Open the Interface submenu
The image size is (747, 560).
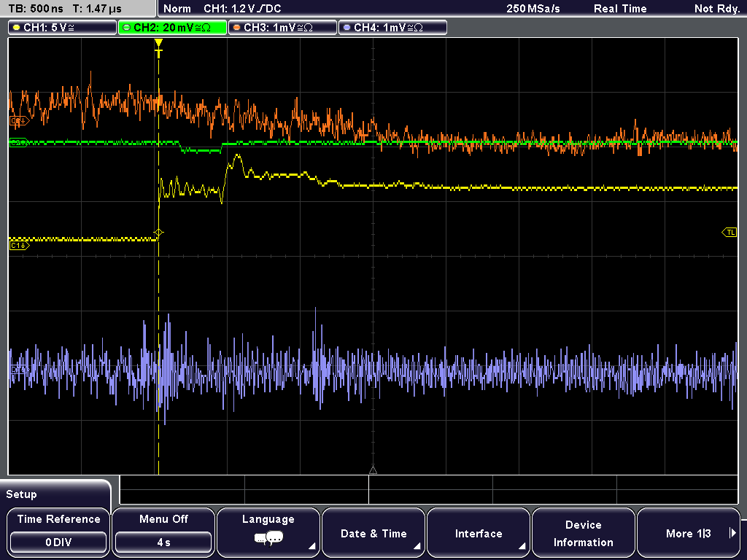[x=479, y=532]
